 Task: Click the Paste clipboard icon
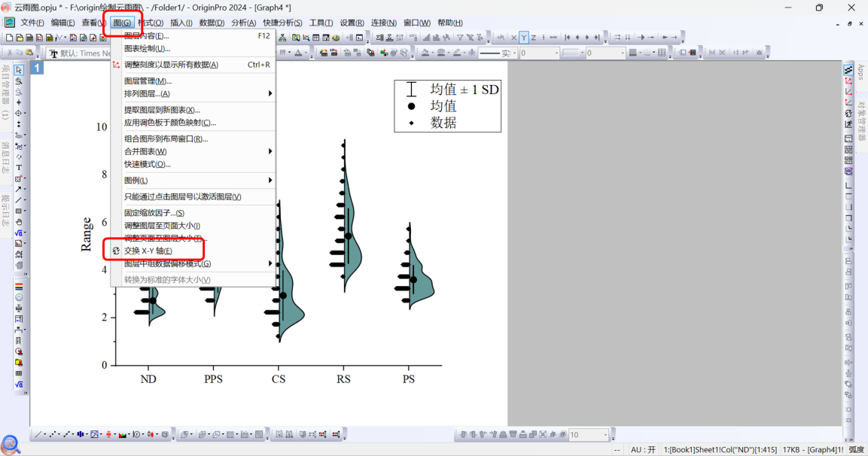pyautogui.click(x=30, y=53)
